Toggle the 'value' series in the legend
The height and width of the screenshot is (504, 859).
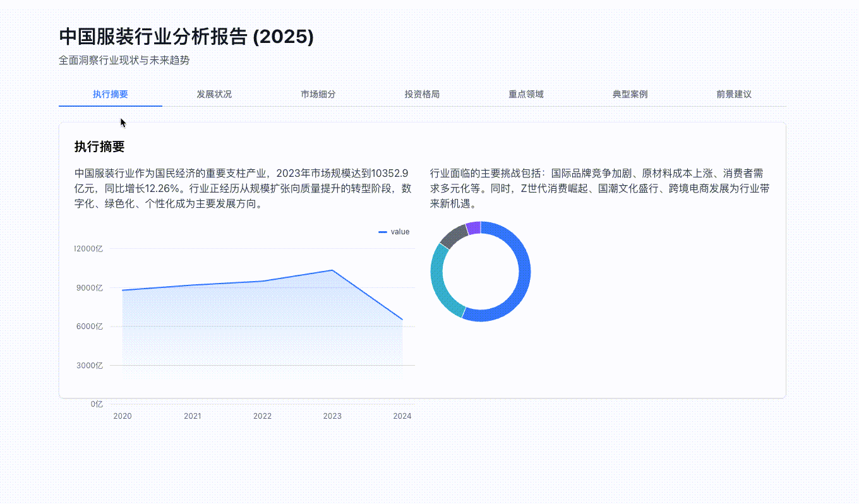(x=395, y=232)
